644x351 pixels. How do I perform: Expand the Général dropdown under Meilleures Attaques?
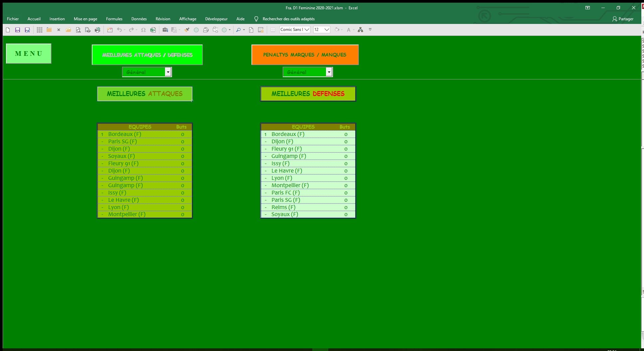coord(168,72)
